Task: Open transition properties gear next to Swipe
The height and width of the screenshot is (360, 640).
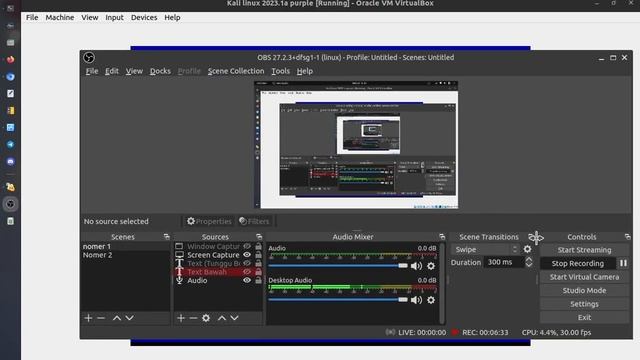Action: pyautogui.click(x=527, y=249)
